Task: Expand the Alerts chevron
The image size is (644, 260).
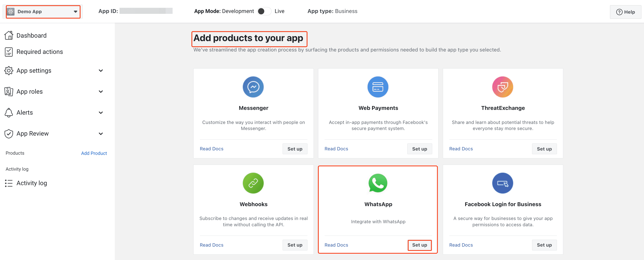Action: click(x=101, y=113)
